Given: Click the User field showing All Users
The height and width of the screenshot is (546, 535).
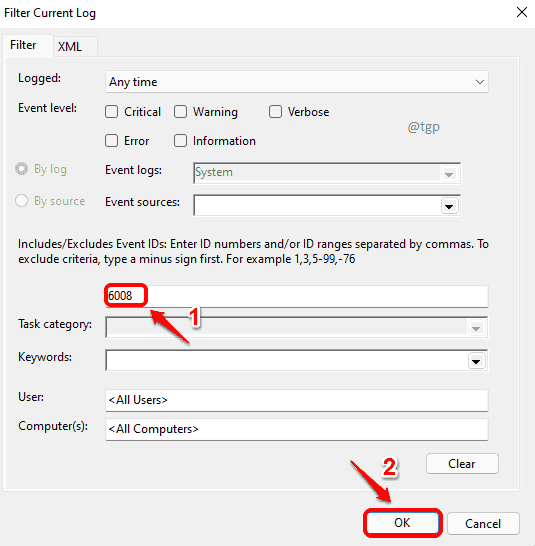Looking at the screenshot, I should coord(297,400).
